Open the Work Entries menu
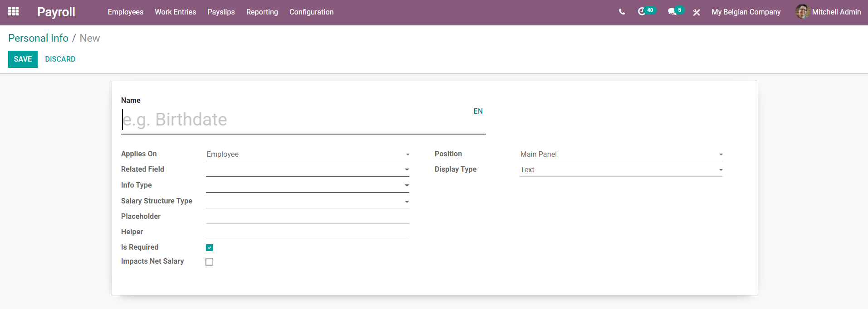Viewport: 868px width, 309px height. pyautogui.click(x=176, y=12)
